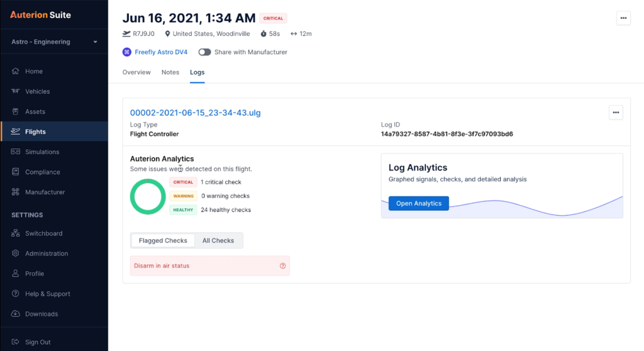This screenshot has height=351, width=644.
Task: Go to Home in sidebar menu
Action: tap(34, 71)
